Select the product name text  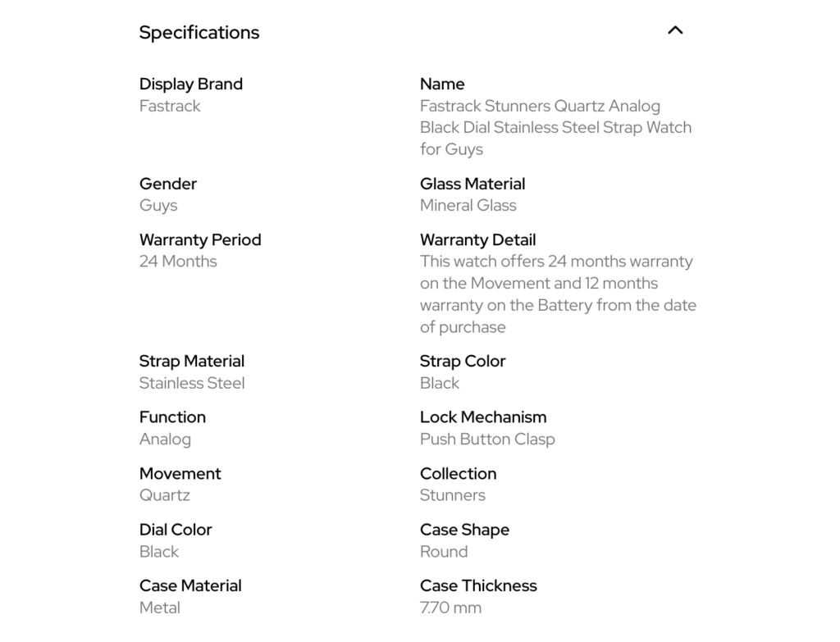(555, 128)
